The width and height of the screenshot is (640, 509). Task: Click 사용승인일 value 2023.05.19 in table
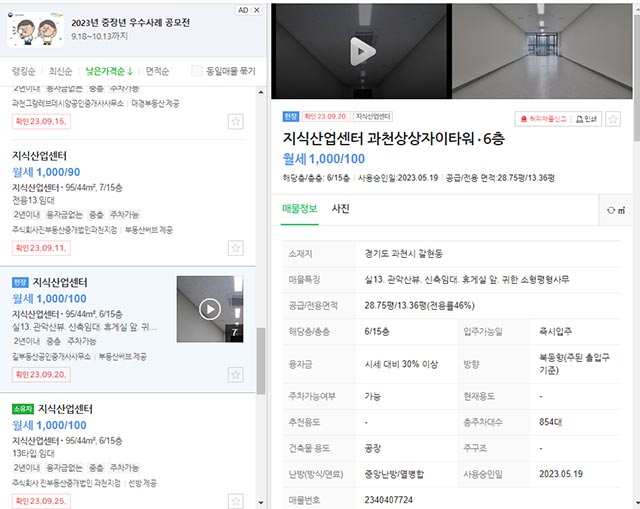(x=561, y=474)
